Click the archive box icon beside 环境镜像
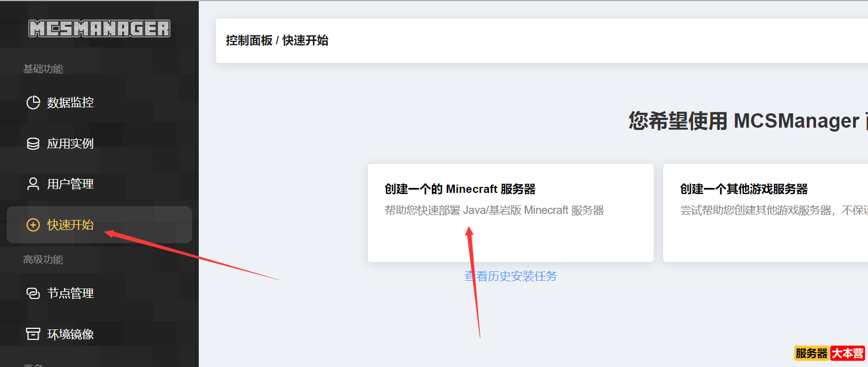The width and height of the screenshot is (868, 367). 33,334
